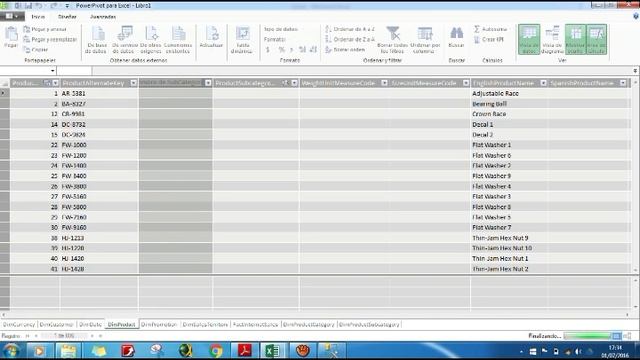The image size is (640, 360).
Task: Switch to the DimProductCategory sheet tab
Action: pyautogui.click(x=309, y=324)
